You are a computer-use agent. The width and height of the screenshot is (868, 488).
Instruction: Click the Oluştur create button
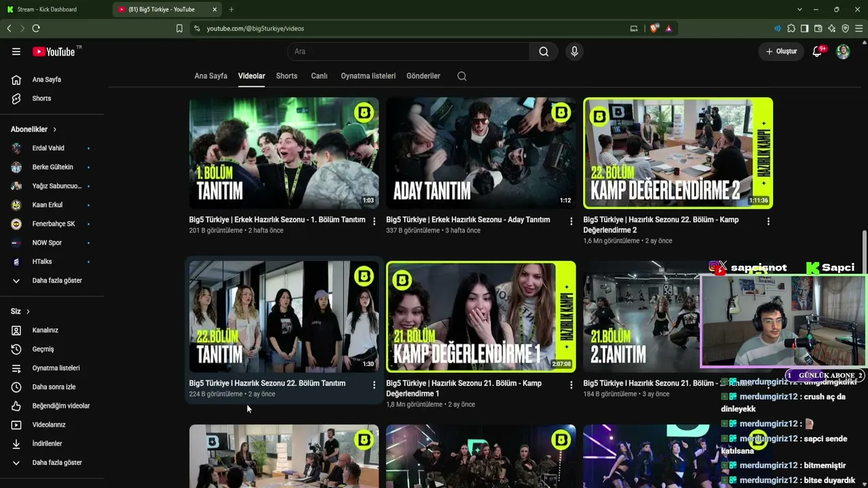[781, 52]
